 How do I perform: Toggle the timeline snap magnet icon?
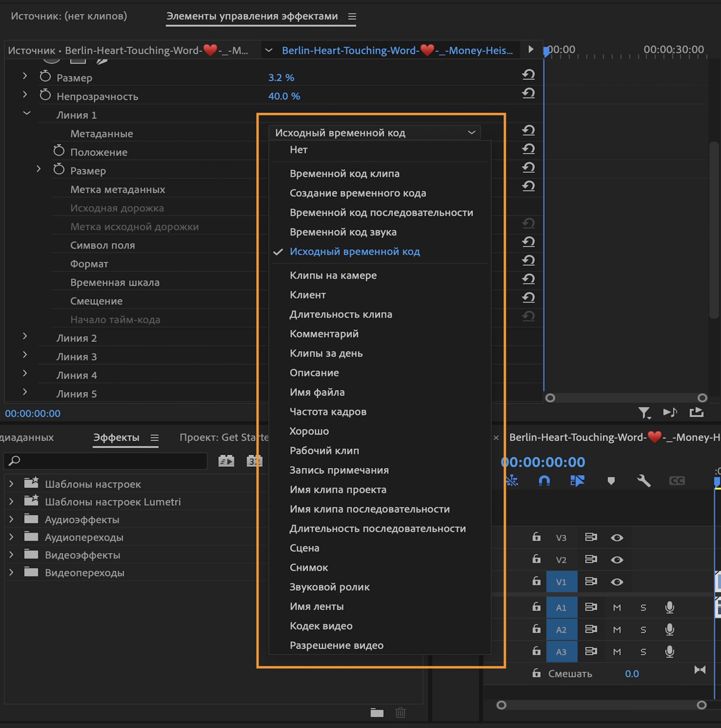tap(544, 481)
